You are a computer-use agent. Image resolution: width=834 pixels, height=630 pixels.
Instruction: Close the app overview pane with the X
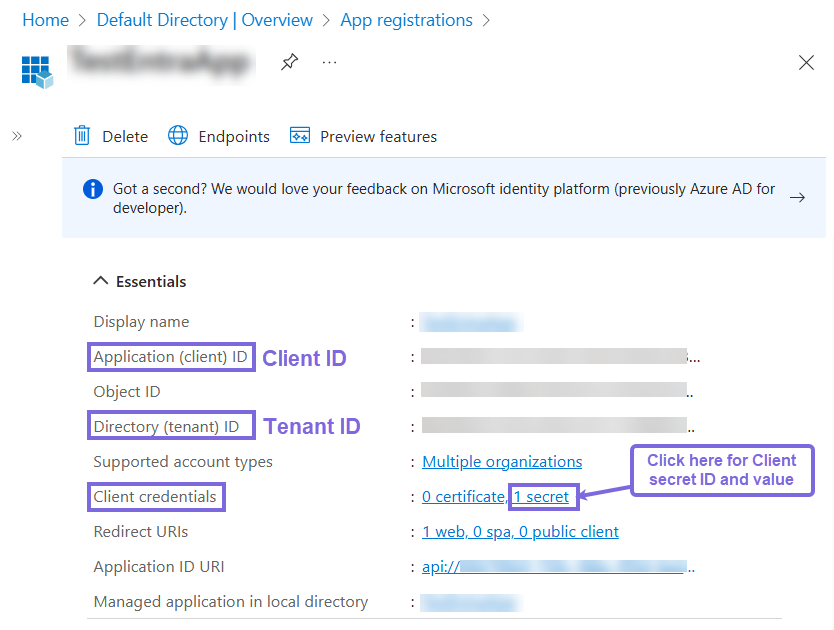(x=806, y=62)
